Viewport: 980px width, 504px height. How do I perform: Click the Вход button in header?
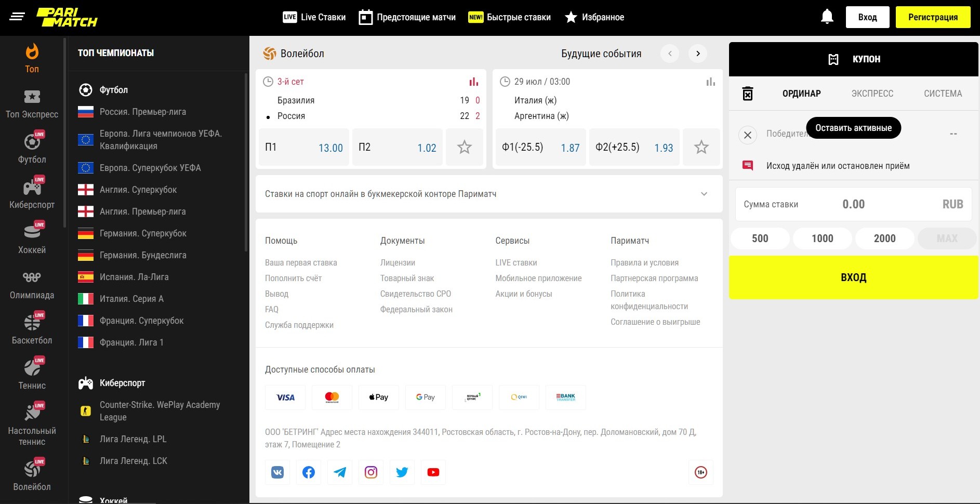point(868,17)
